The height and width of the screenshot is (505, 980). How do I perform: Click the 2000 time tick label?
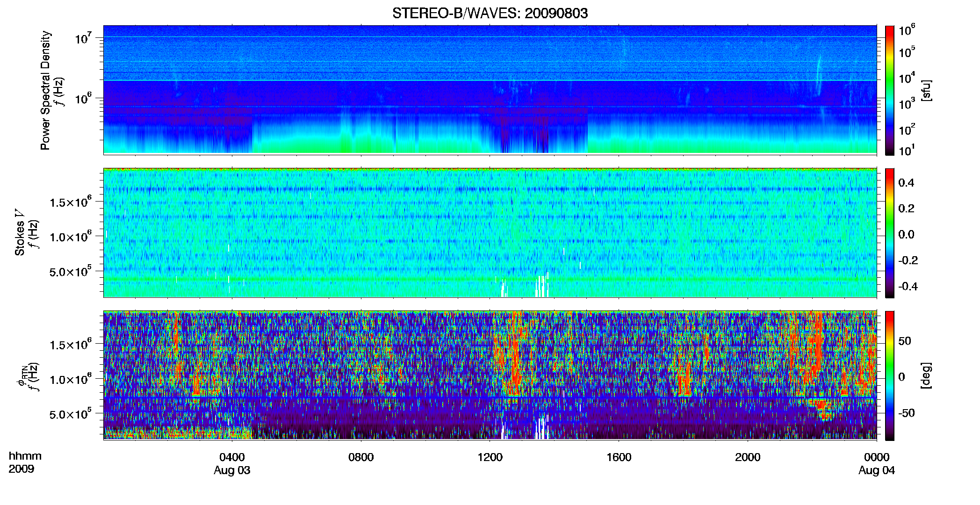point(748,457)
